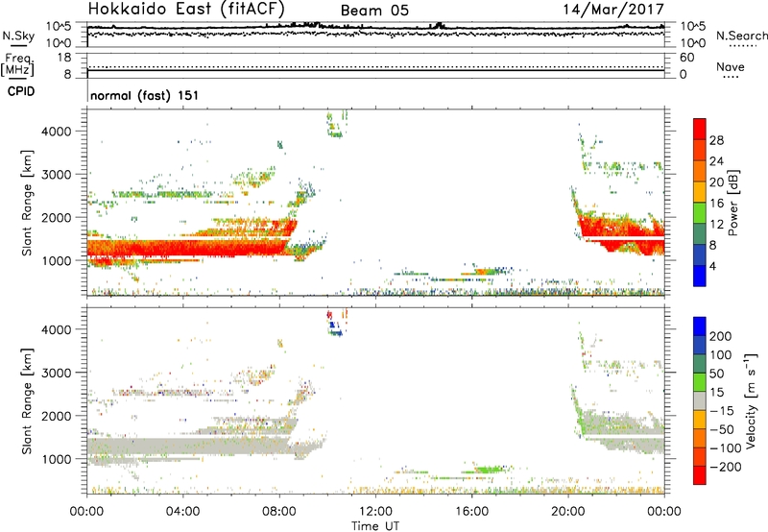Click the '3000' tick in velocity panel

click(x=56, y=373)
